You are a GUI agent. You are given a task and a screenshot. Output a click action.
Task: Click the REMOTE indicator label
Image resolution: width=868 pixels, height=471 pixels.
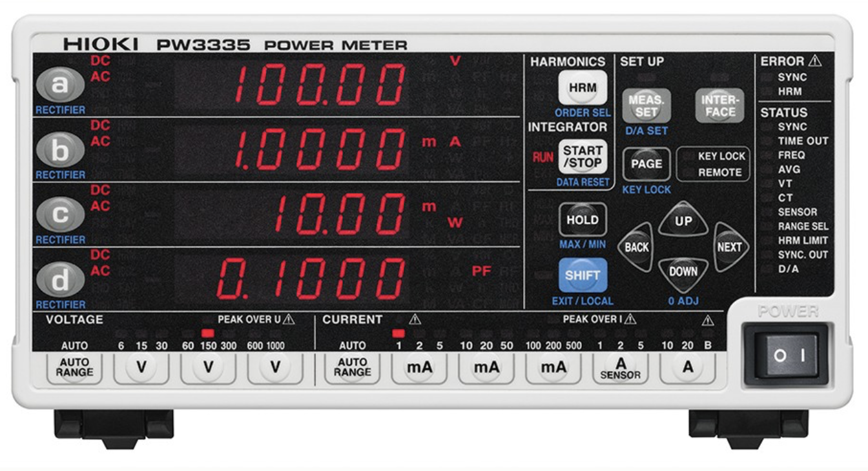pyautogui.click(x=720, y=172)
